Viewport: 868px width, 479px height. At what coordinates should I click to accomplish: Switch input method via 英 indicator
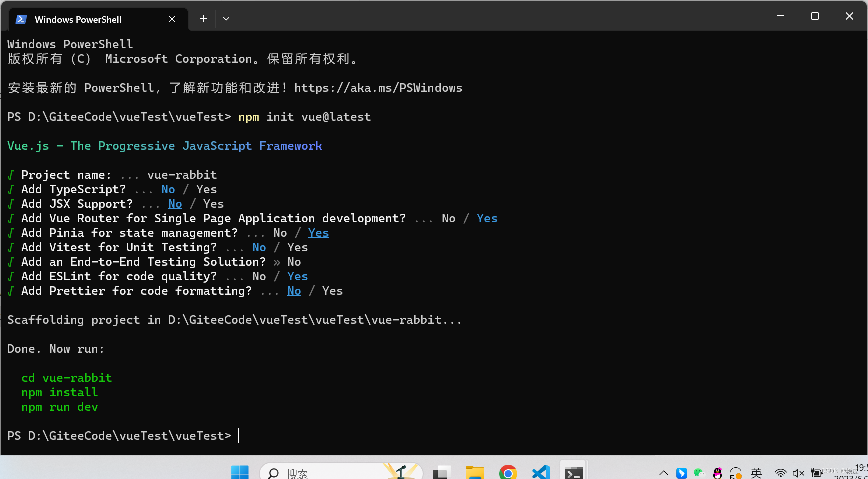[756, 473]
